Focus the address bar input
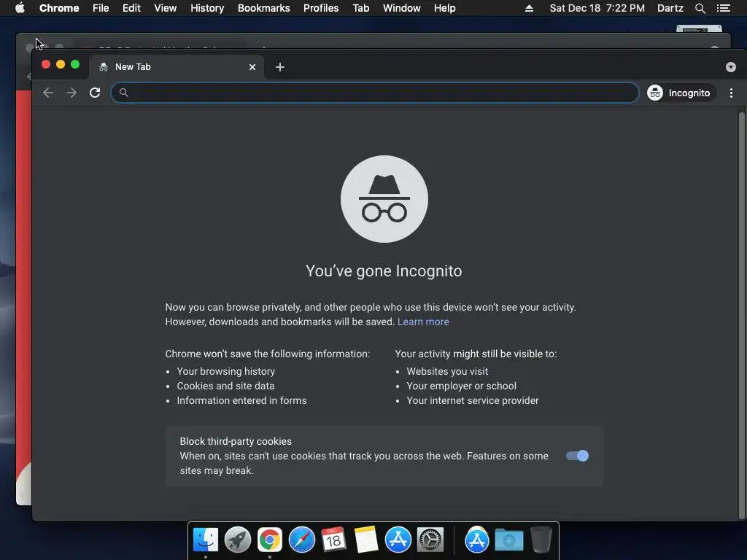This screenshot has height=560, width=747. [x=375, y=93]
